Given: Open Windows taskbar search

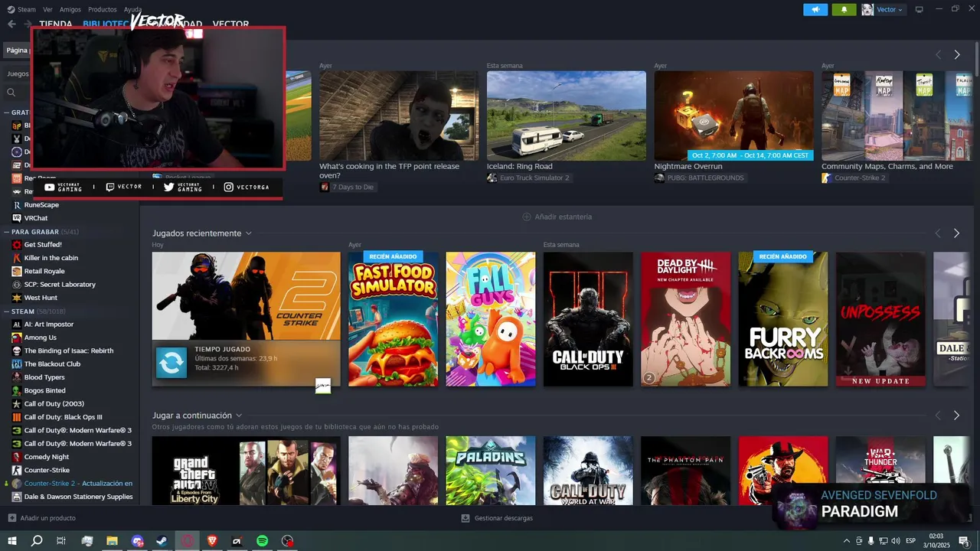Looking at the screenshot, I should pos(37,541).
